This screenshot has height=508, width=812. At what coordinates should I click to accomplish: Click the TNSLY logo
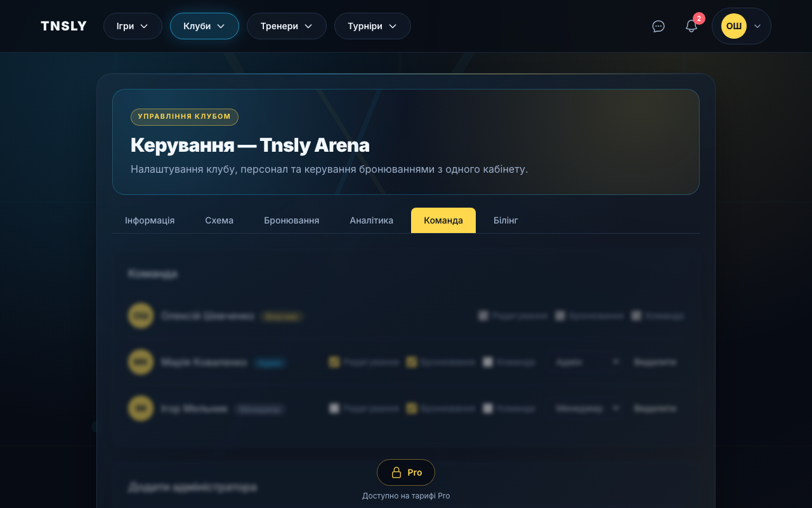[x=63, y=26]
